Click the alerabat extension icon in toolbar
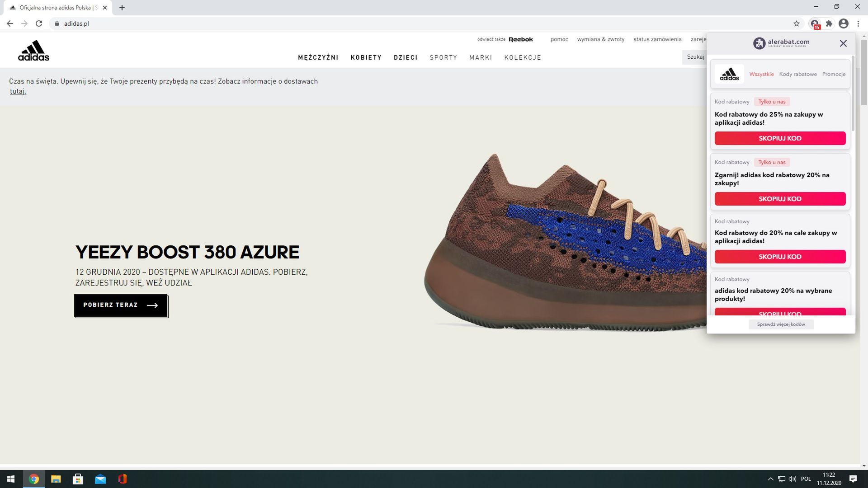Viewport: 868px width, 488px height. 815,23
